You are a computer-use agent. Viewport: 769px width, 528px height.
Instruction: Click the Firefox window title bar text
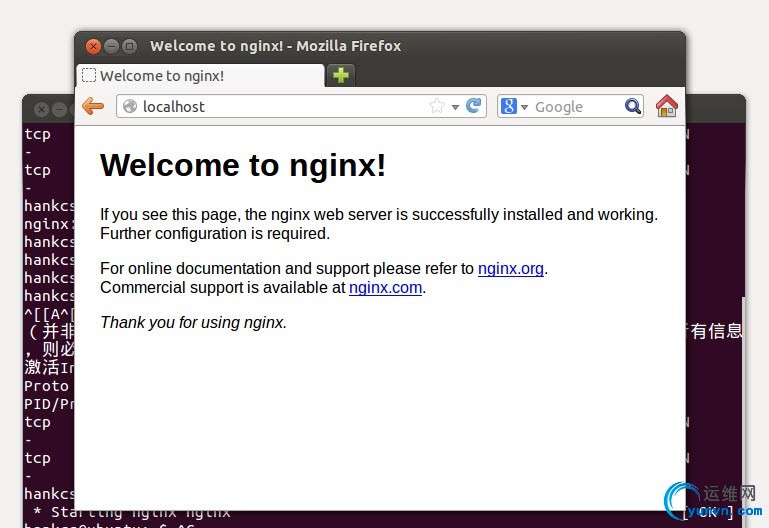click(x=276, y=46)
